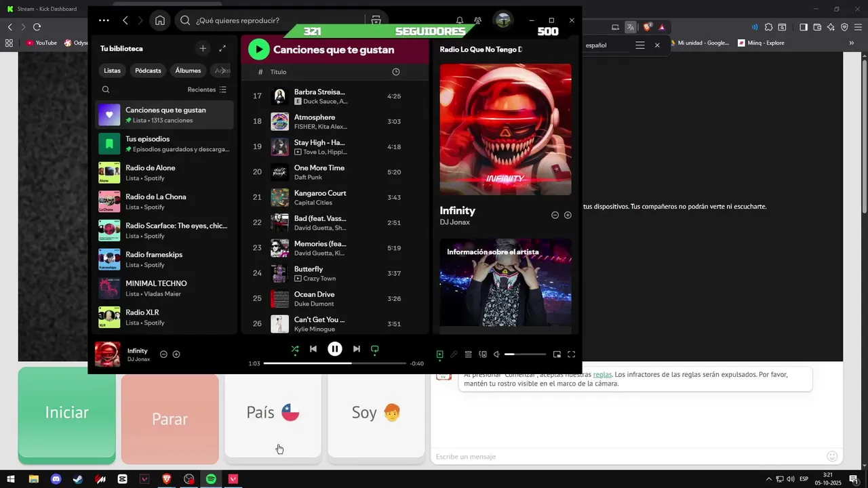The height and width of the screenshot is (488, 868).
Task: Open the Spotify profile avatar
Action: pos(503,20)
